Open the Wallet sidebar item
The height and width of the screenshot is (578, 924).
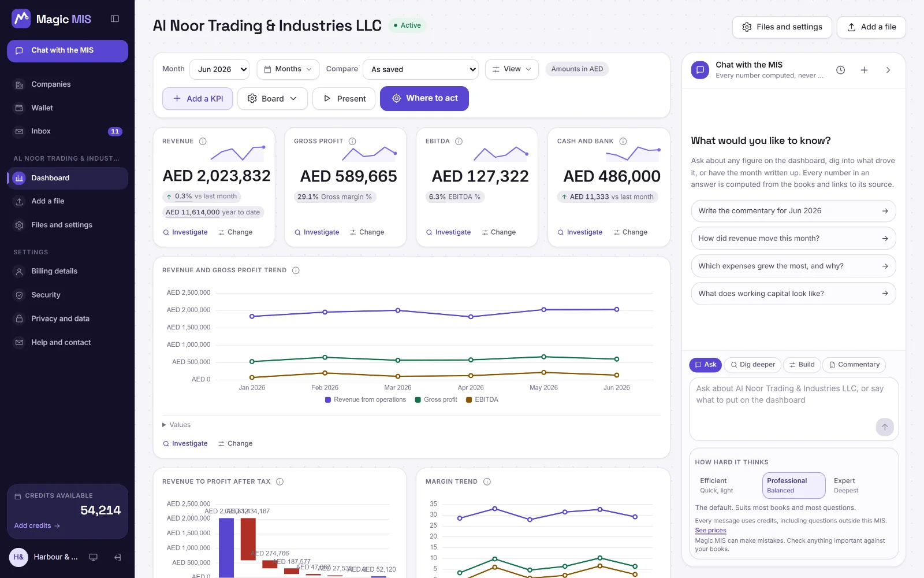tap(68, 108)
